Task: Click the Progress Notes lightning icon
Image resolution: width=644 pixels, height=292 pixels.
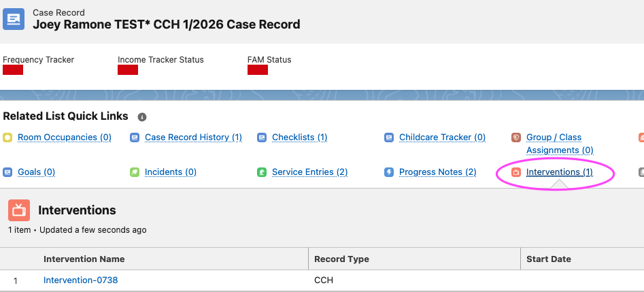Action: point(389,172)
